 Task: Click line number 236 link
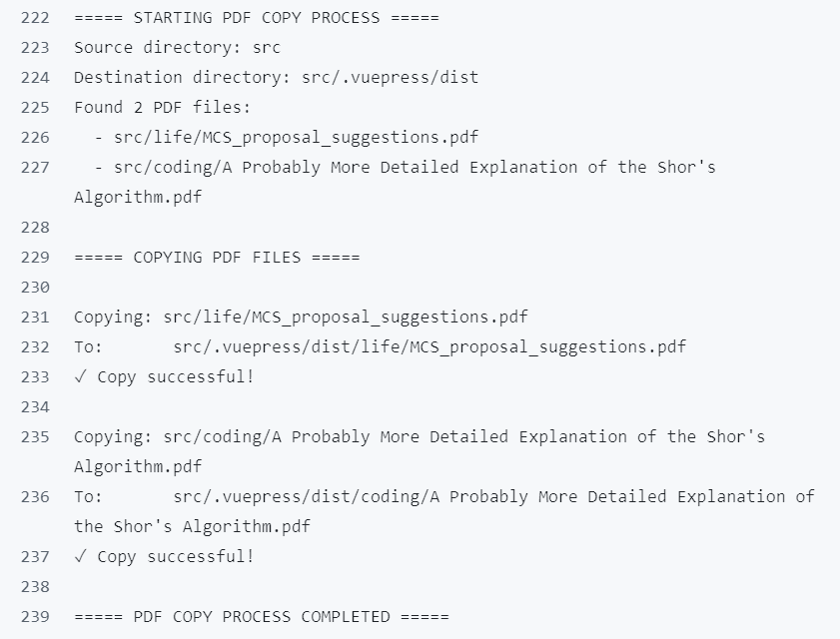point(35,497)
